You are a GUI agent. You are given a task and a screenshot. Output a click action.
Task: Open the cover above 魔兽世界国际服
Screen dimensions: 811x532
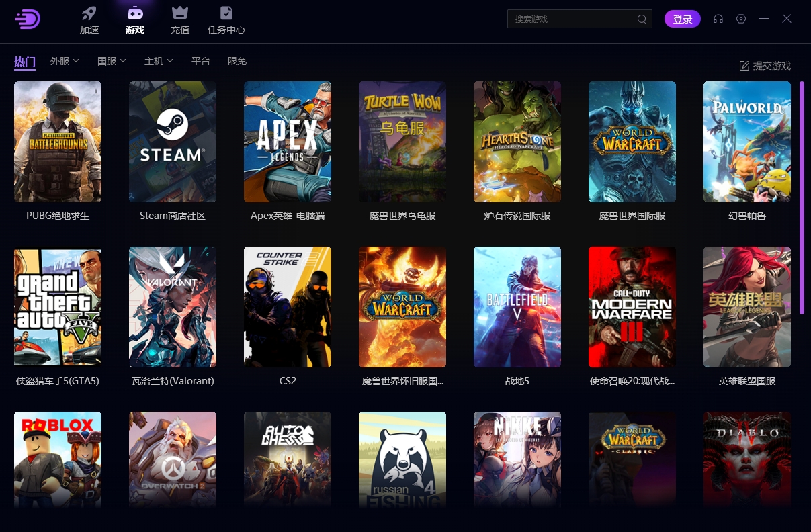point(632,142)
